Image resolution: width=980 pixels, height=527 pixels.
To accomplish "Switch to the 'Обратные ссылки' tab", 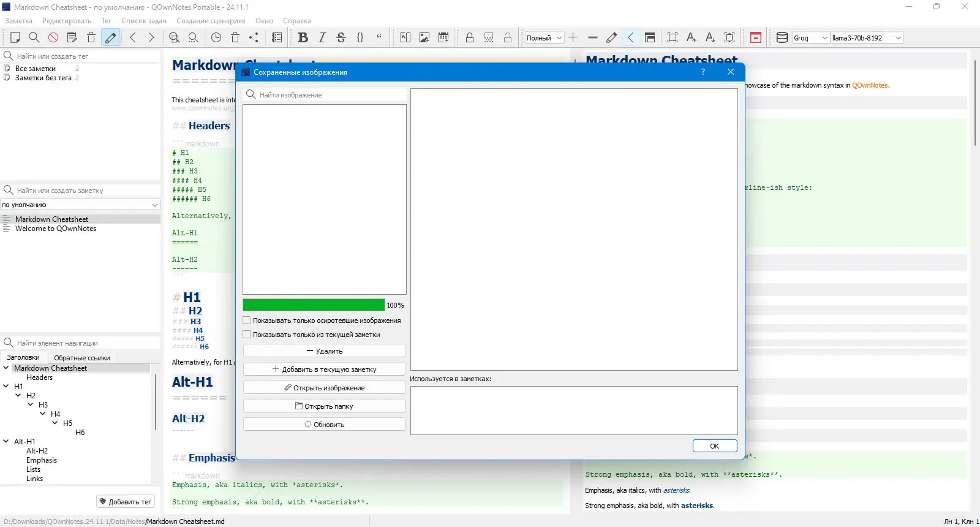I will click(82, 358).
